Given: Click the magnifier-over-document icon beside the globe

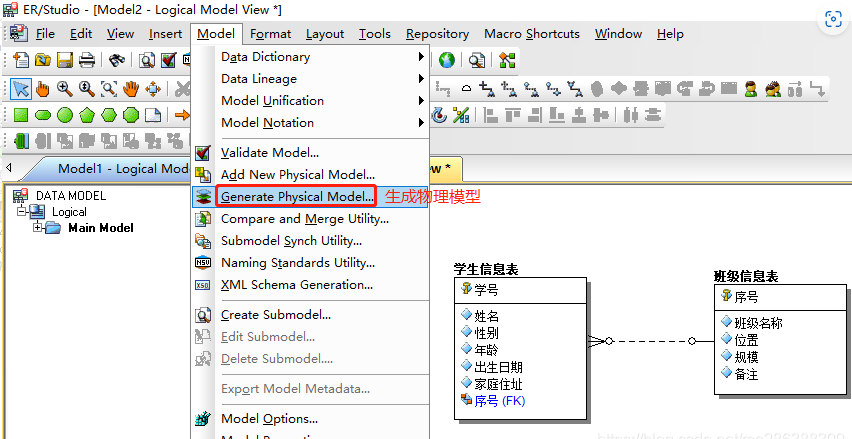Looking at the screenshot, I should (477, 60).
